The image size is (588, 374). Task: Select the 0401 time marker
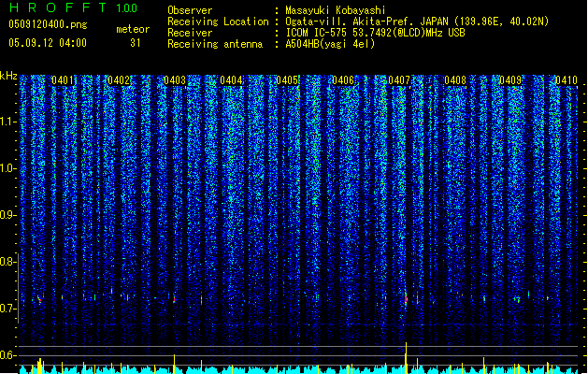click(x=63, y=80)
